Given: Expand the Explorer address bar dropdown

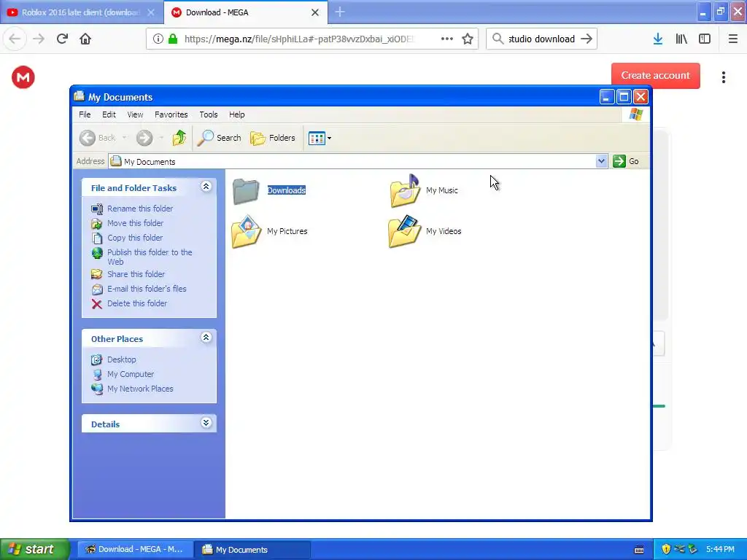Looking at the screenshot, I should click(x=601, y=161).
